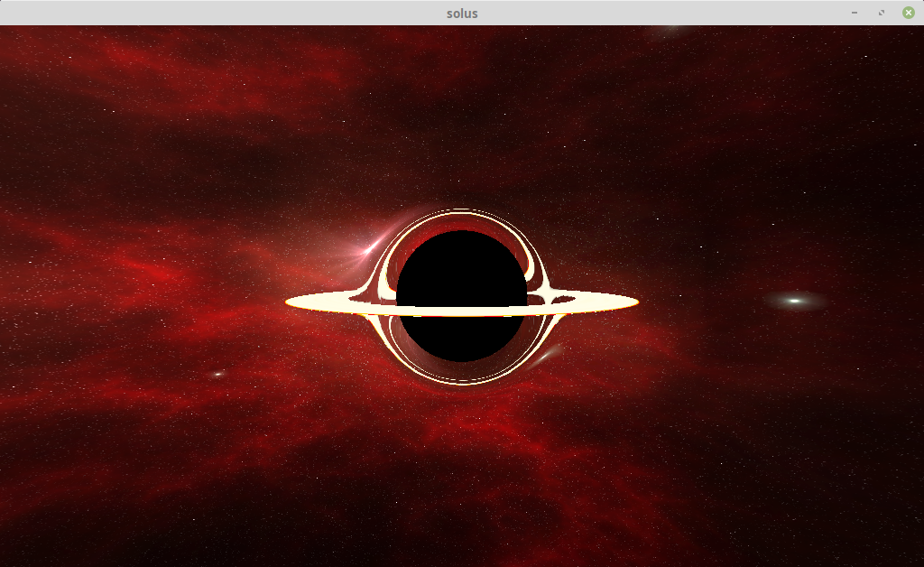Click the solus title bar text
Image resolution: width=924 pixels, height=567 pixels.
coord(462,13)
